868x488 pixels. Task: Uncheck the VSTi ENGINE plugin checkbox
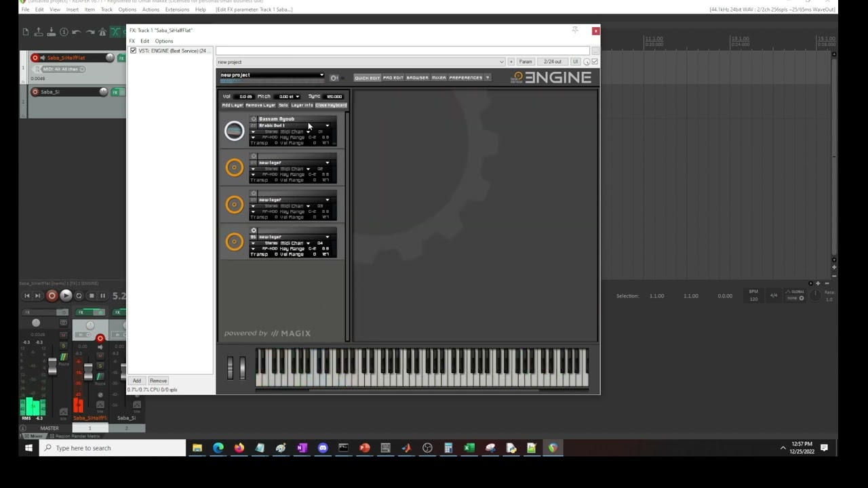(133, 51)
